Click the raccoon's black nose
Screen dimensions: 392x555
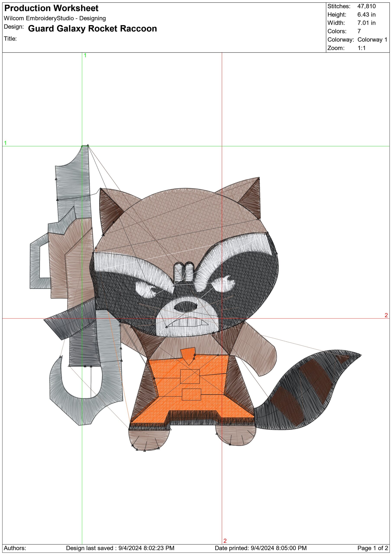tap(186, 307)
